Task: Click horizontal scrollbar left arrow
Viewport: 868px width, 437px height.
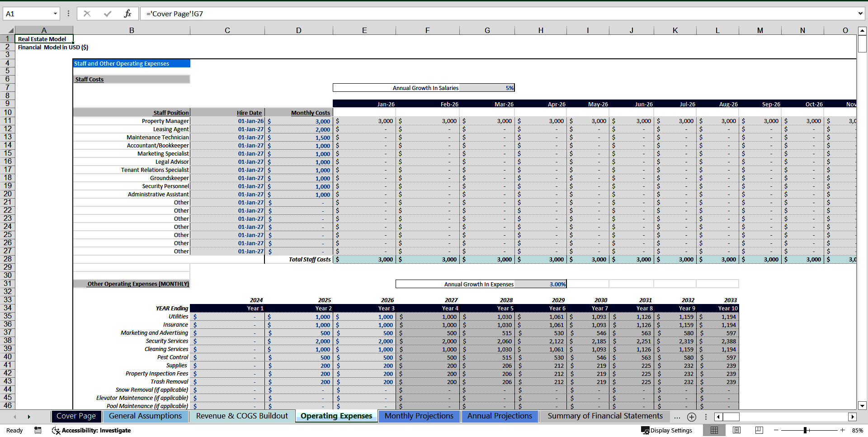Action: pyautogui.click(x=718, y=417)
